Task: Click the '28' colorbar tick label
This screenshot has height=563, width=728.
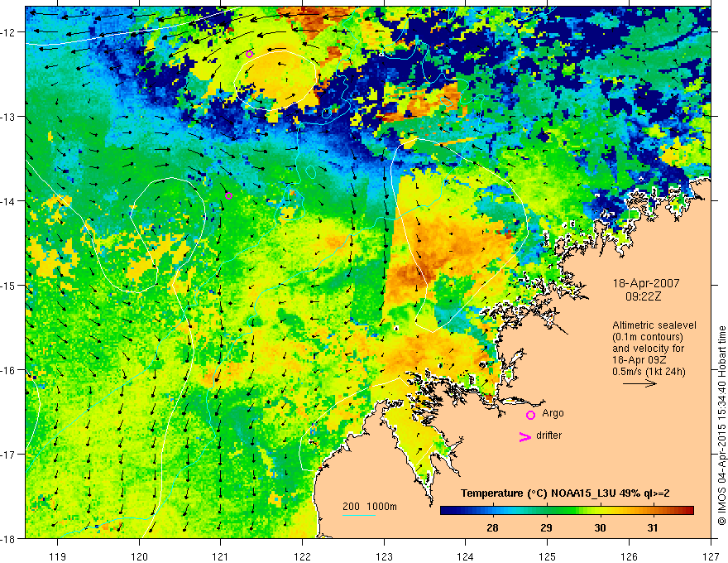Action: pos(492,527)
